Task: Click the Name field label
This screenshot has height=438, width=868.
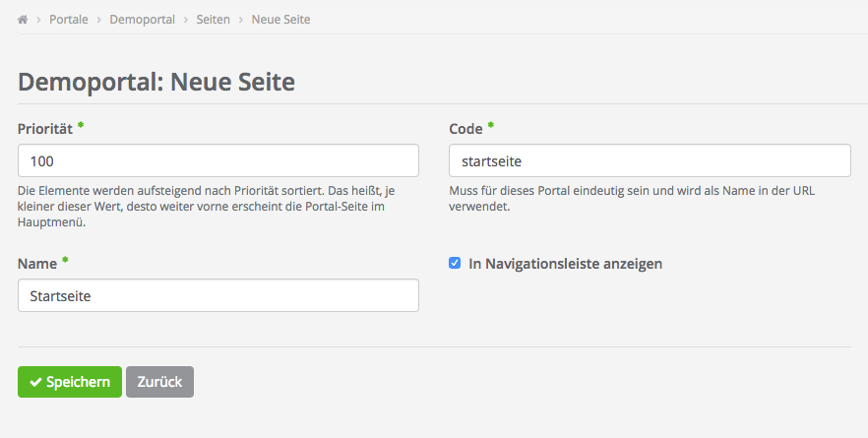Action: point(36,263)
